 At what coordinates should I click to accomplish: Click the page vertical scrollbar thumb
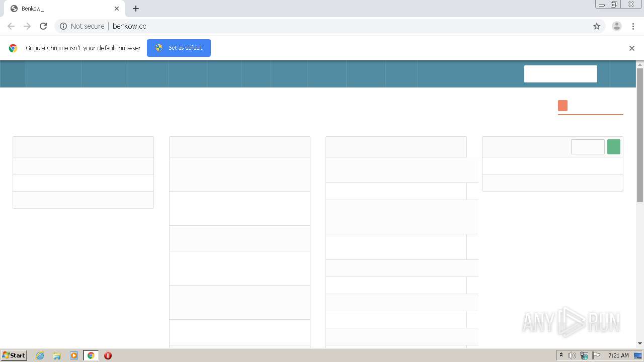point(640,135)
